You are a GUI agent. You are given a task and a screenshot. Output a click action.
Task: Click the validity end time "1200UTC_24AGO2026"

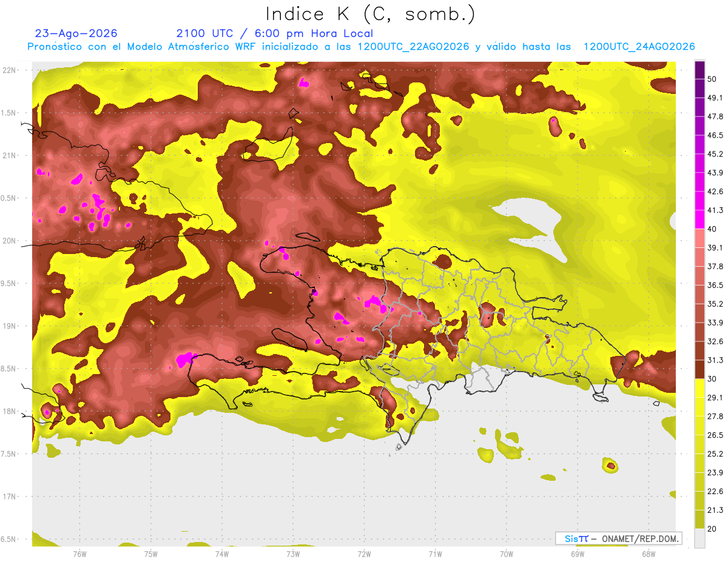[x=639, y=47]
